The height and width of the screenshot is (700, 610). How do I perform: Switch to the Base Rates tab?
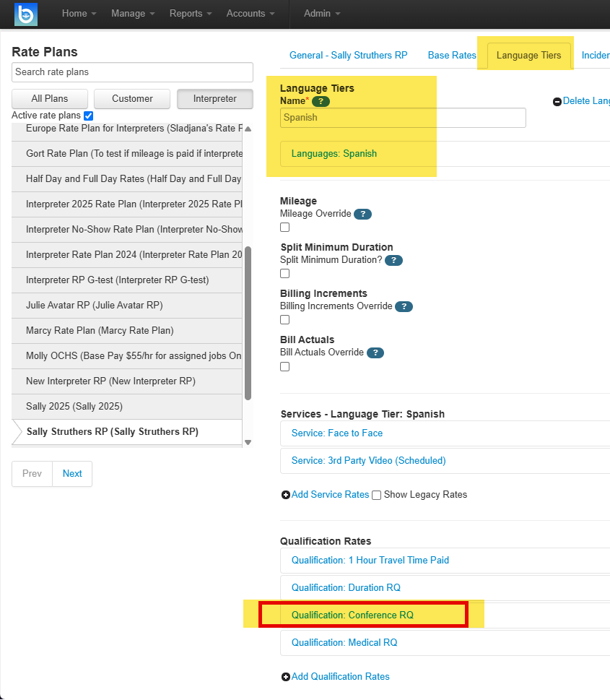(452, 56)
